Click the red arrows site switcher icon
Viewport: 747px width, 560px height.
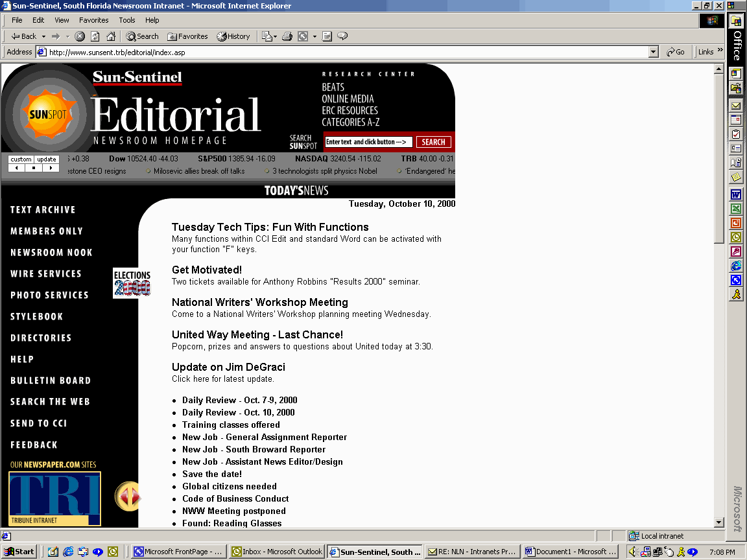pos(127,496)
